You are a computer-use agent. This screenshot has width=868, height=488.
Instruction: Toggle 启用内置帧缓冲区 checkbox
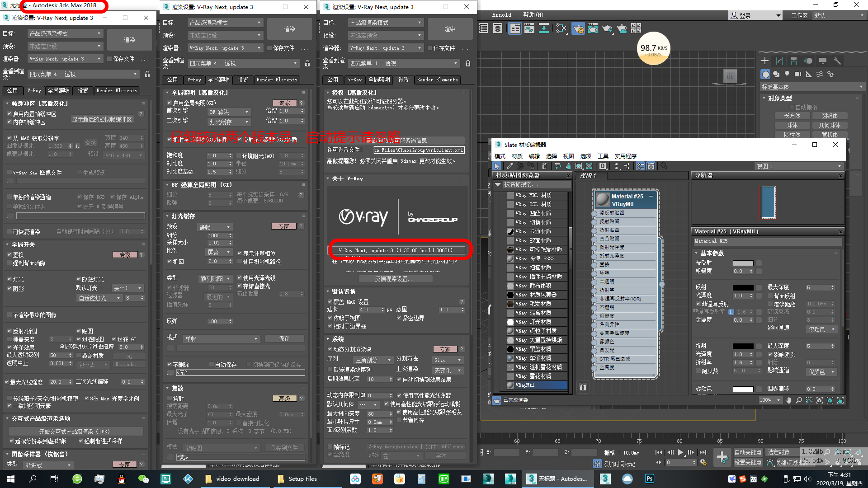coord(9,114)
